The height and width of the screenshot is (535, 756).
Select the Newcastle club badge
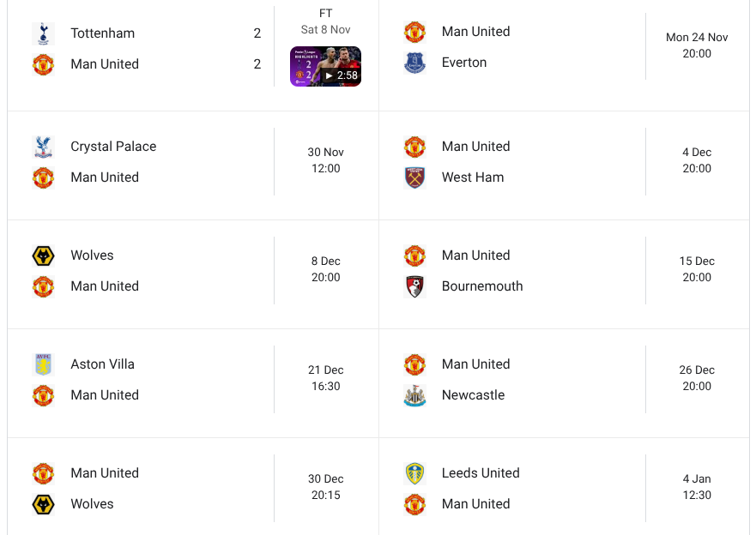414,395
